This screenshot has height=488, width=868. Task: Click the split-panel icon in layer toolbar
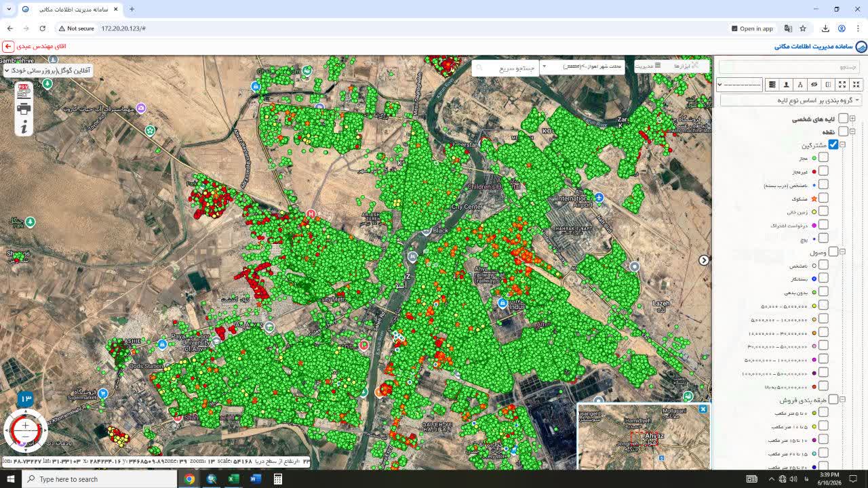828,85
